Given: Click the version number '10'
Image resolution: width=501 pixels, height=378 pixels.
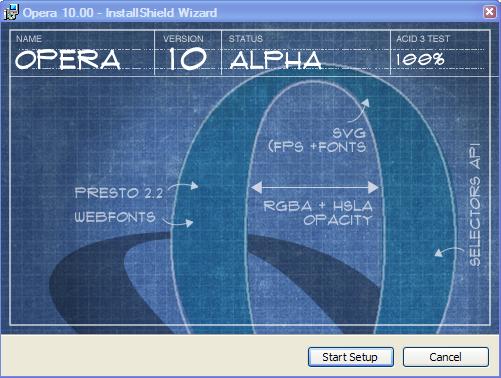Looking at the screenshot, I should click(187, 59).
